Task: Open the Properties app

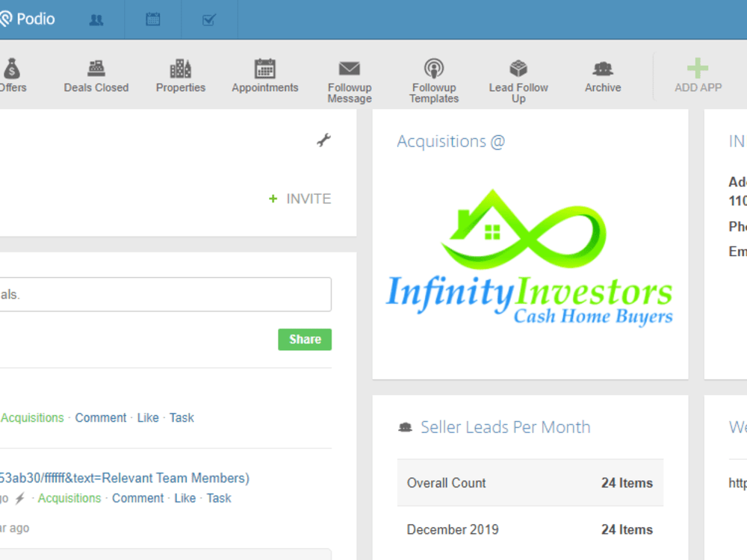Action: (x=181, y=75)
